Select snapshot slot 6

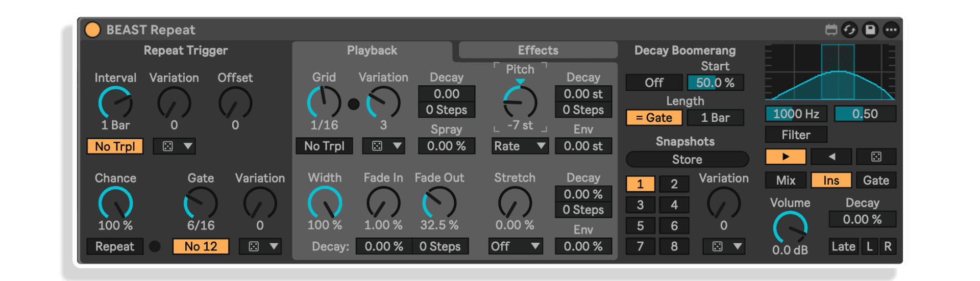[674, 226]
